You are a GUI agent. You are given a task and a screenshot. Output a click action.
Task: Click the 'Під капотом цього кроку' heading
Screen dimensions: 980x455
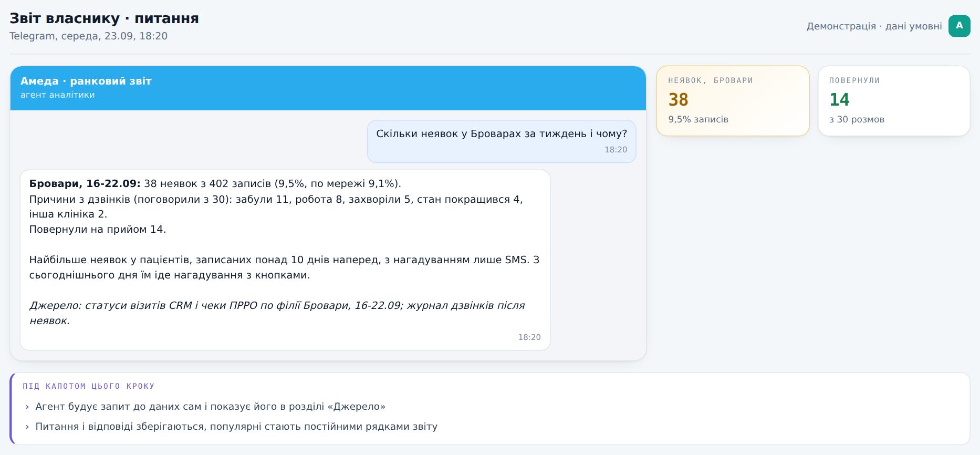(89, 386)
